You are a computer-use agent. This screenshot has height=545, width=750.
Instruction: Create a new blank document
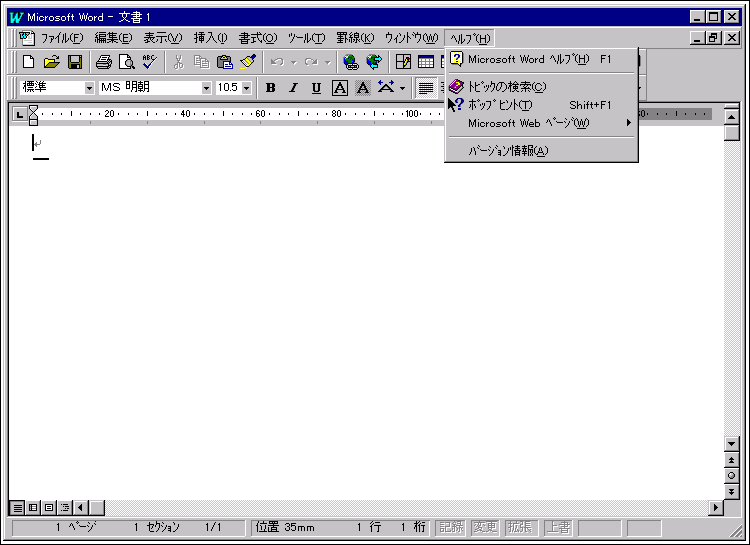[x=29, y=62]
